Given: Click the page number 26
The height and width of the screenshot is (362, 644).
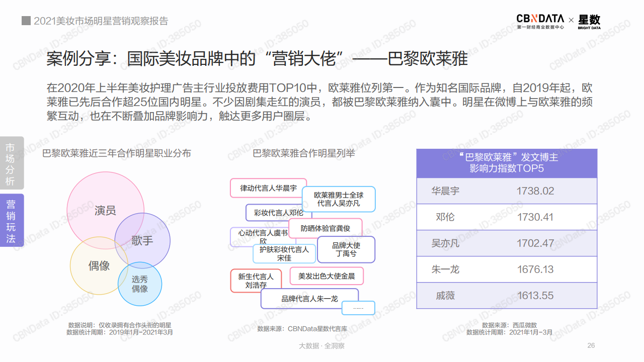Looking at the screenshot, I should [591, 345].
